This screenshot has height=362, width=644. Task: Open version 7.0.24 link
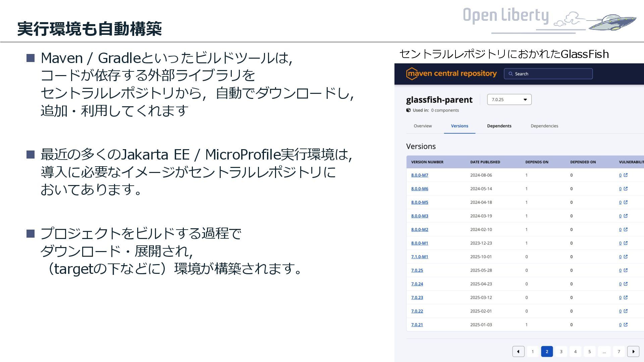[x=417, y=284]
